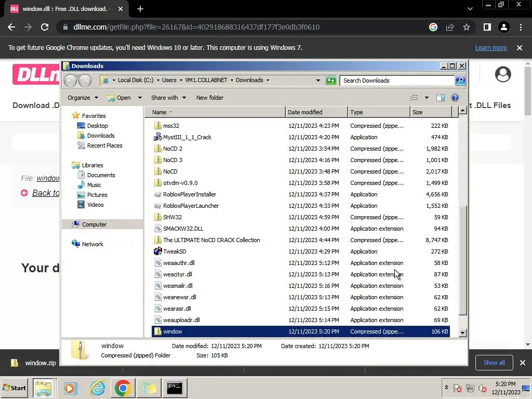Select Network in navigation pane
The height and width of the screenshot is (399, 532).
[87, 244]
